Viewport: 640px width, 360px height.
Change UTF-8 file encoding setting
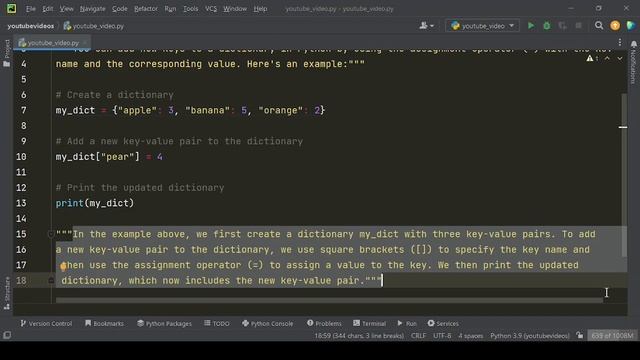point(442,336)
